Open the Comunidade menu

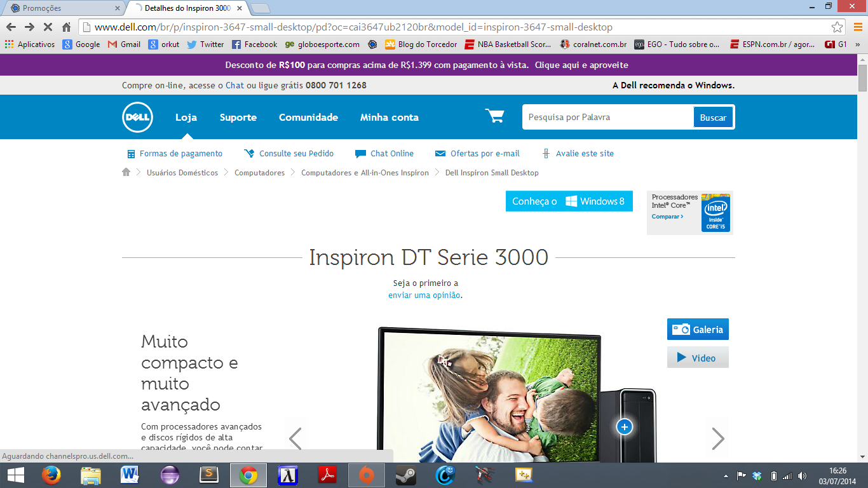308,117
